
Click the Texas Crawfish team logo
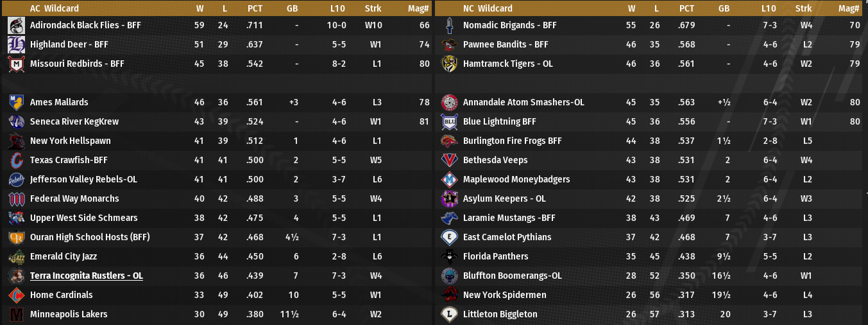point(16,161)
